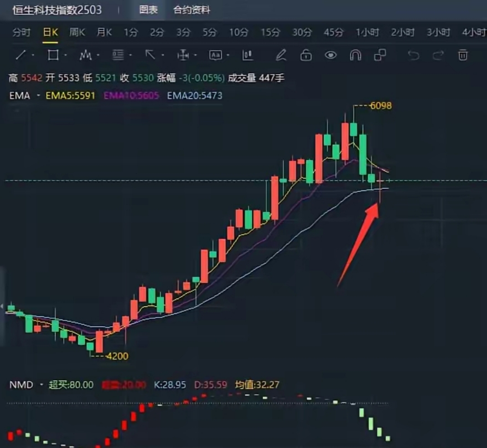Open the freehand pencil drawing tool
This screenshot has width=487, height=448.
(281, 55)
